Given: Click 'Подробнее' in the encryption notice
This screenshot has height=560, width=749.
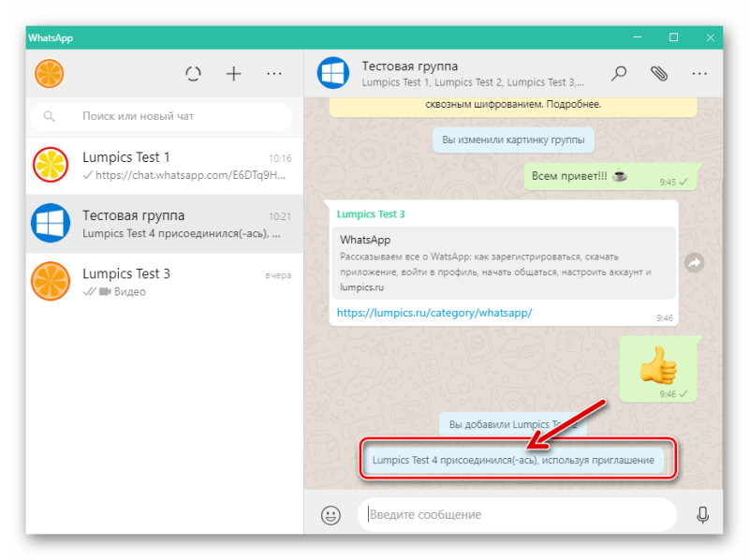Looking at the screenshot, I should [574, 104].
